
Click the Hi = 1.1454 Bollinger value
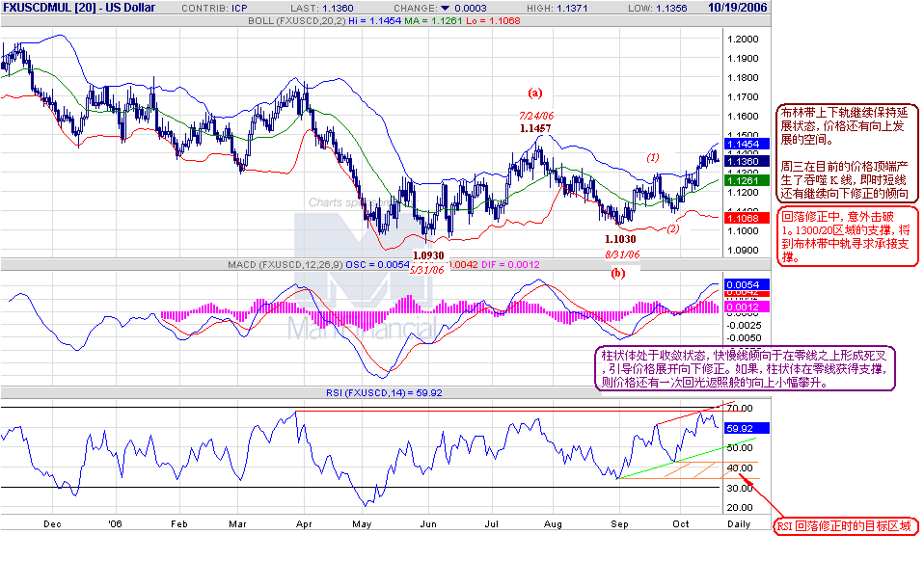click(x=375, y=20)
